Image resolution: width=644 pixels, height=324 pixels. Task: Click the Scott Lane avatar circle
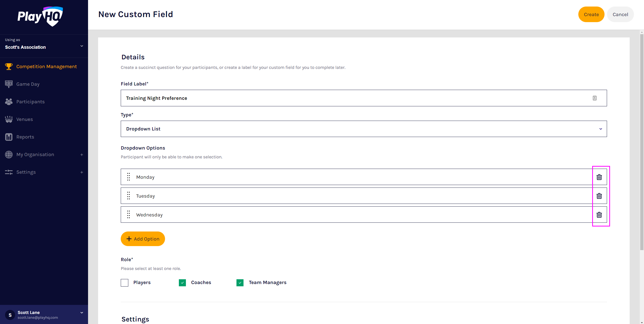click(x=10, y=315)
